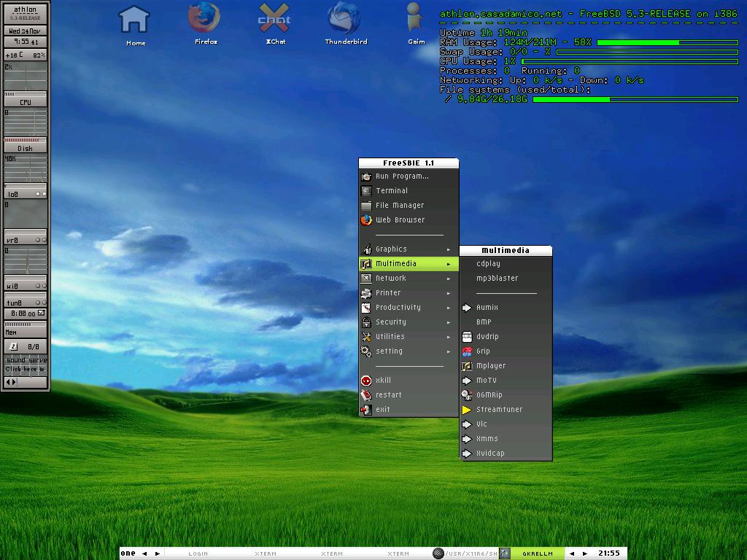Launch Firefox from the desktop icon
Image resolution: width=747 pixels, height=560 pixels.
click(x=204, y=24)
